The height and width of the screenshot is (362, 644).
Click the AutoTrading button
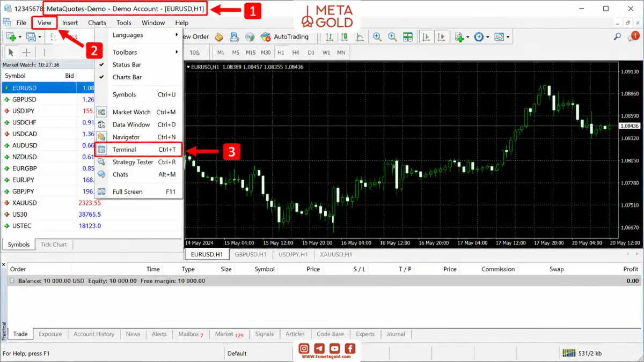(x=285, y=37)
